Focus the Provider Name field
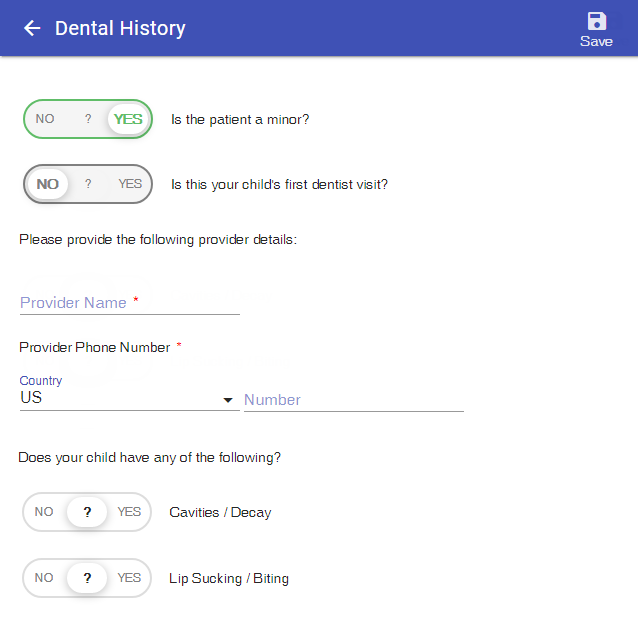 (x=129, y=303)
